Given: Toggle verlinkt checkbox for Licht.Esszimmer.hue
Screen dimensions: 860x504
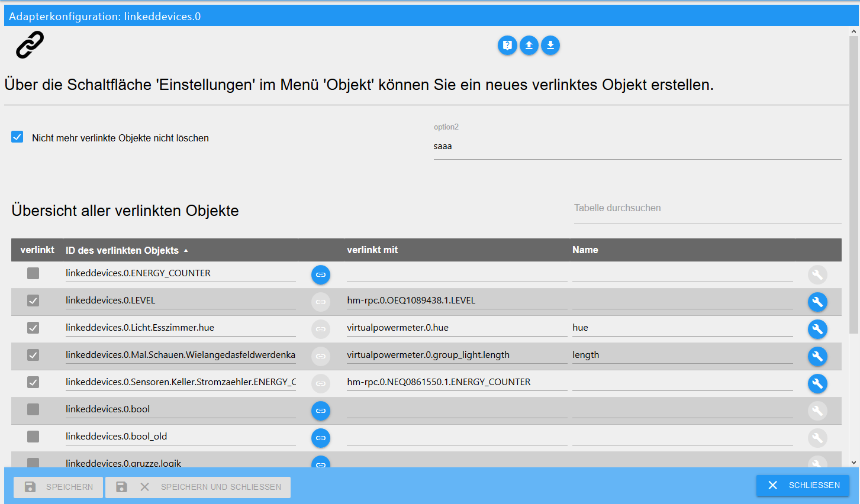Looking at the screenshot, I should pos(33,328).
